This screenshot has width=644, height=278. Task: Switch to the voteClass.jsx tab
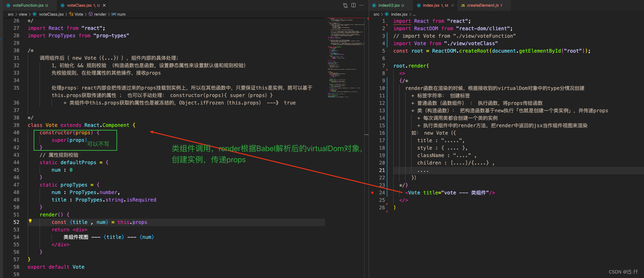click(x=79, y=5)
